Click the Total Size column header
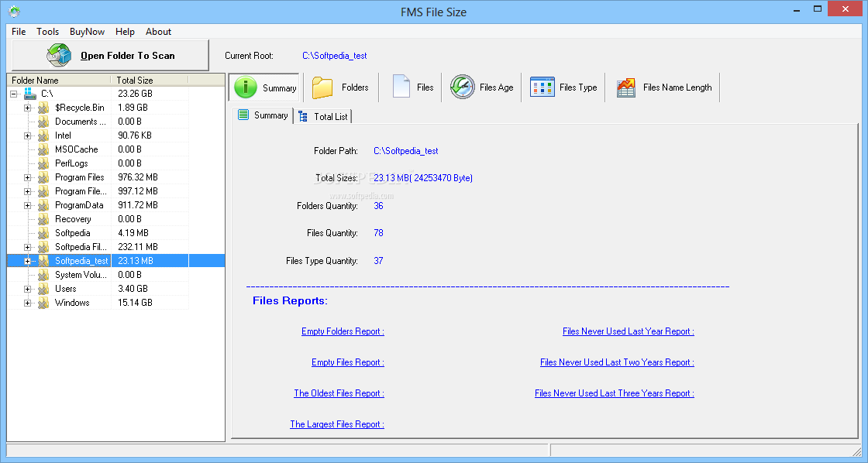Image resolution: width=868 pixels, height=463 pixels. [x=150, y=80]
